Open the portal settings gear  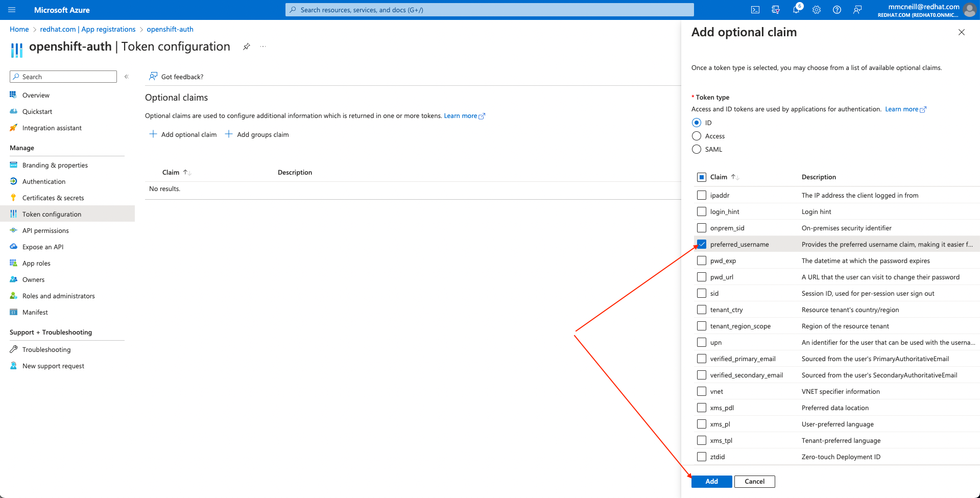click(x=816, y=10)
